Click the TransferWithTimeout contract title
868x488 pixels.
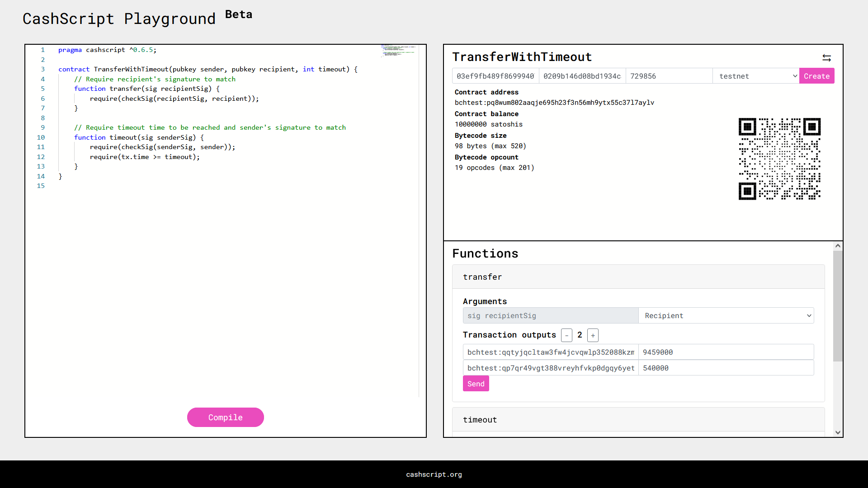pos(522,57)
